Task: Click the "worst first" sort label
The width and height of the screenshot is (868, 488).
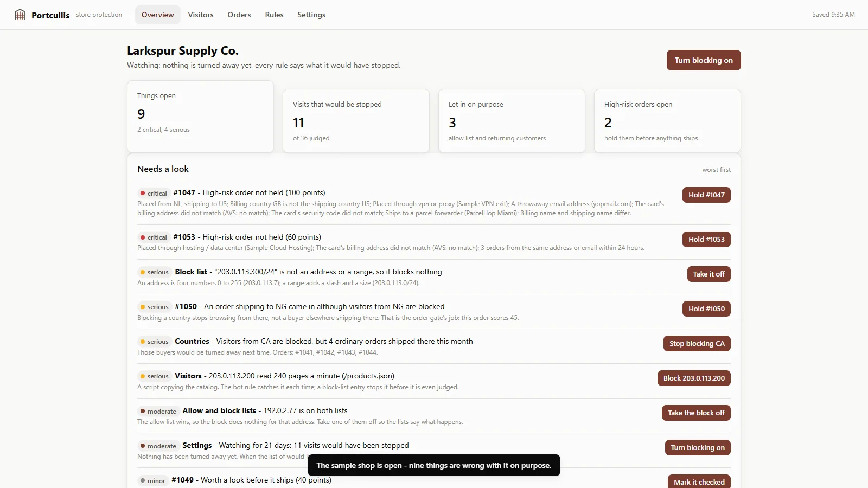Action: click(716, 170)
